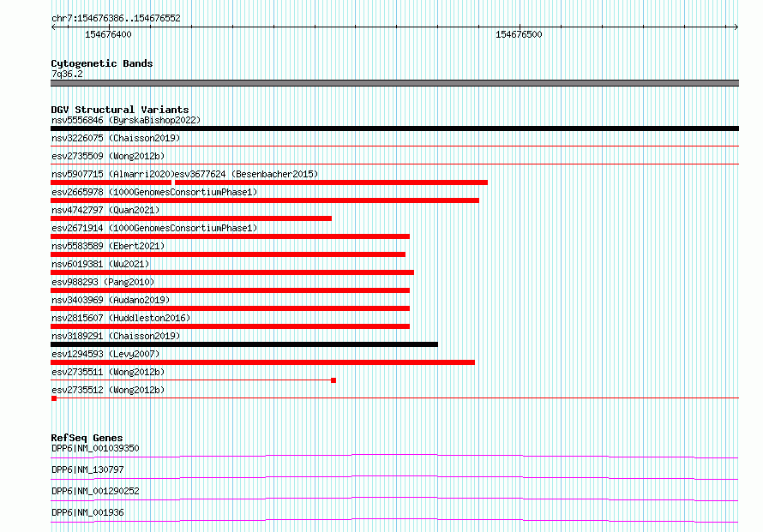Click the black nsv5556846 variant bar

point(394,129)
